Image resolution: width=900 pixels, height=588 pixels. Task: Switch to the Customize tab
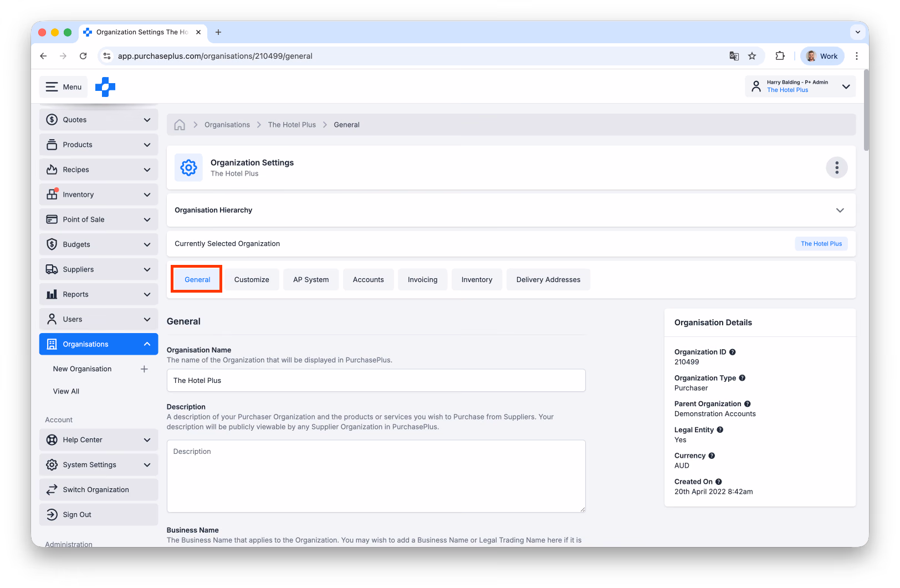pyautogui.click(x=252, y=280)
